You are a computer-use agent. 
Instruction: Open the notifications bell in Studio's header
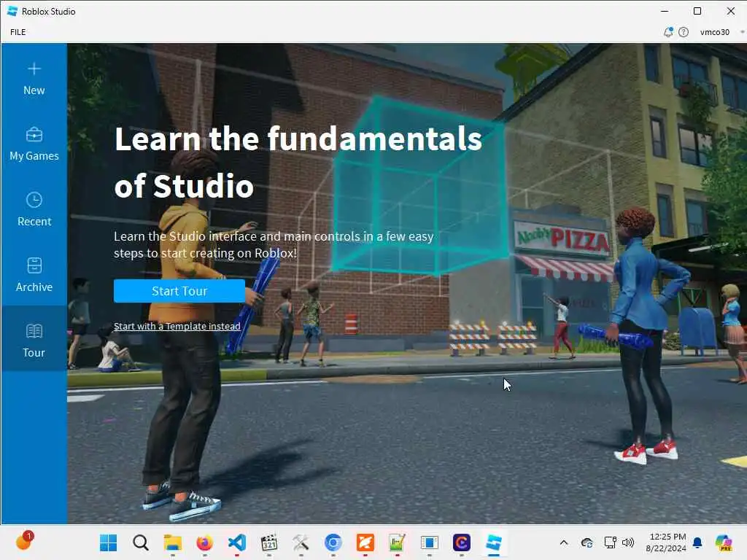pyautogui.click(x=668, y=32)
